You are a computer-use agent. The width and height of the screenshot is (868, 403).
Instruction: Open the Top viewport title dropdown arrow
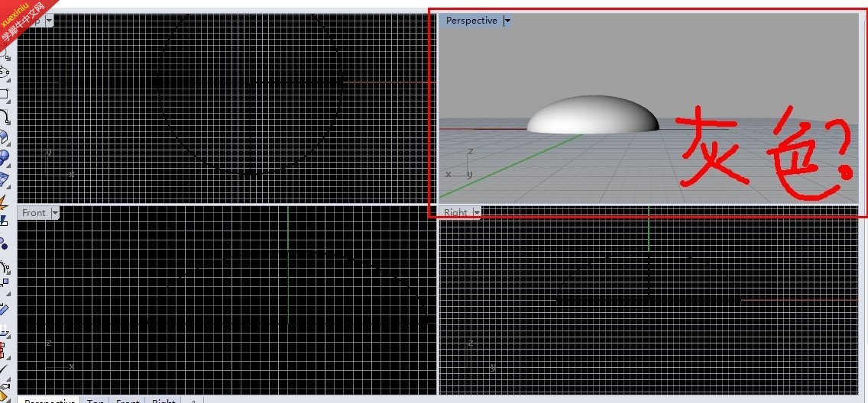coord(50,21)
